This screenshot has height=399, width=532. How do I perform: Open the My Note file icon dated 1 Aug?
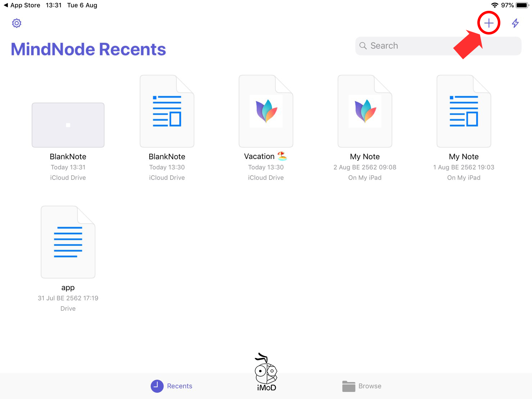464,111
